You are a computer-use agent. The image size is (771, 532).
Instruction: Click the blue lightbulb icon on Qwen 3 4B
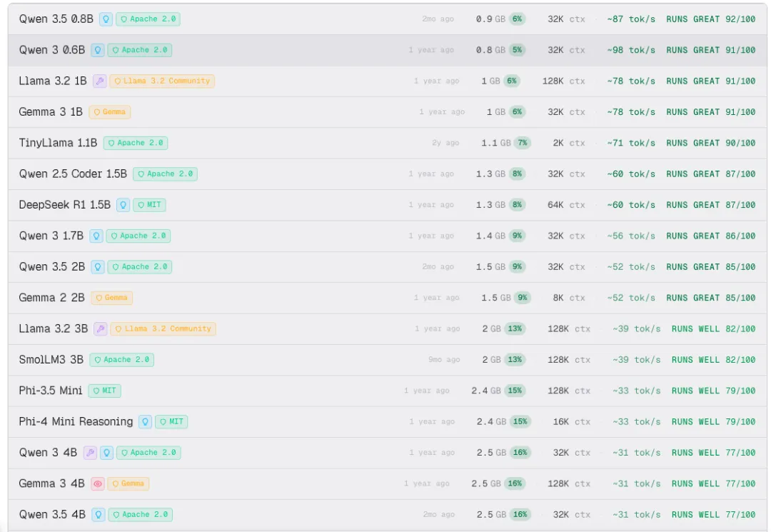106,453
